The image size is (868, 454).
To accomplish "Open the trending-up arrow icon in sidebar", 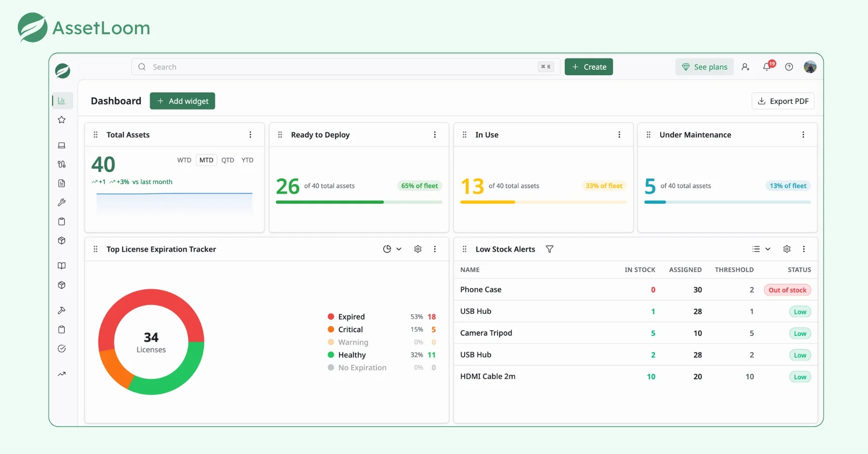I will pos(62,374).
